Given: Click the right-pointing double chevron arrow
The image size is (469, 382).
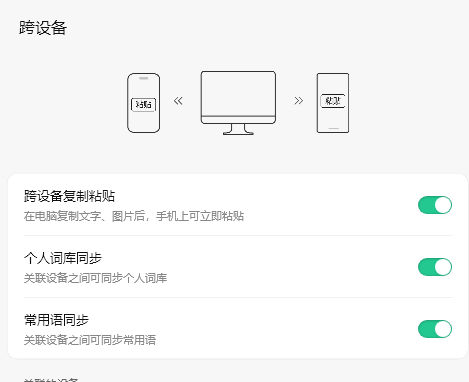Looking at the screenshot, I should [x=299, y=101].
